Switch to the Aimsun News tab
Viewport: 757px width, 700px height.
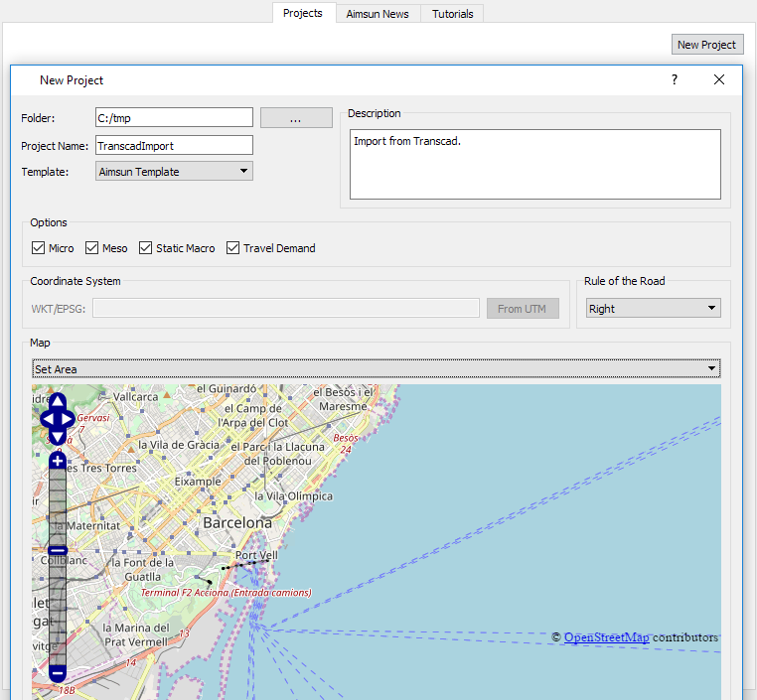coord(378,14)
